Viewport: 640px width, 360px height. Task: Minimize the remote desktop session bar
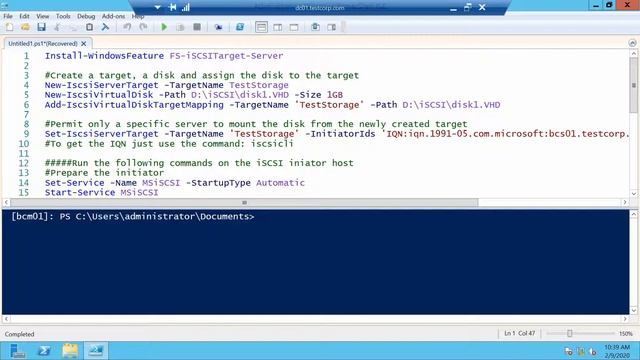pos(453,8)
